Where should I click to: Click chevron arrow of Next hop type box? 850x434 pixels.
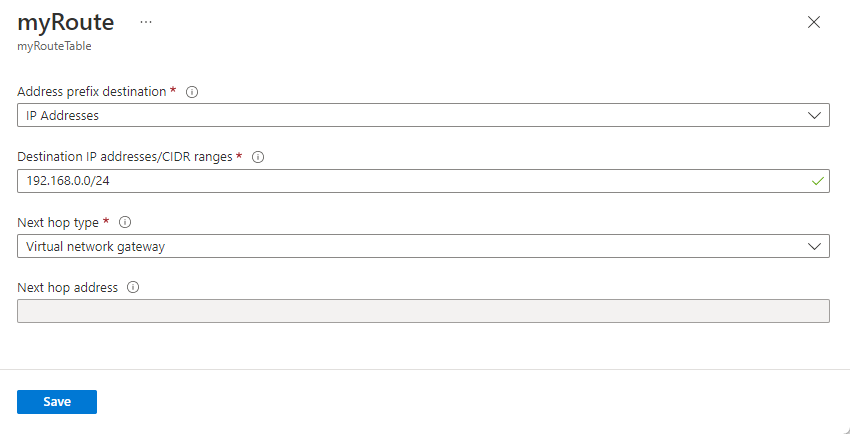[814, 246]
